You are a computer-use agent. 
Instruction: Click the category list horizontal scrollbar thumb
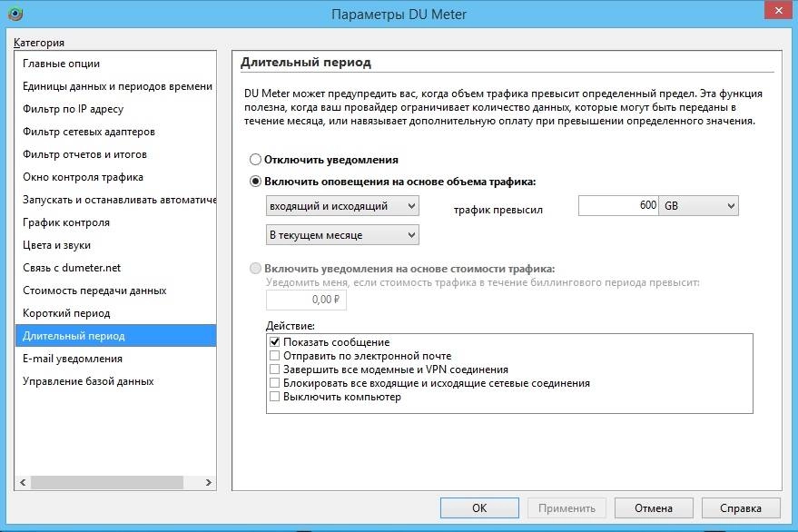107,482
